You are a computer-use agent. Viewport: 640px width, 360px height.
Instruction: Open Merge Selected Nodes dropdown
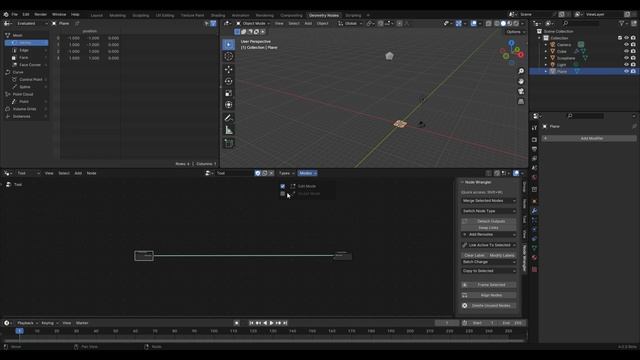[489, 201]
